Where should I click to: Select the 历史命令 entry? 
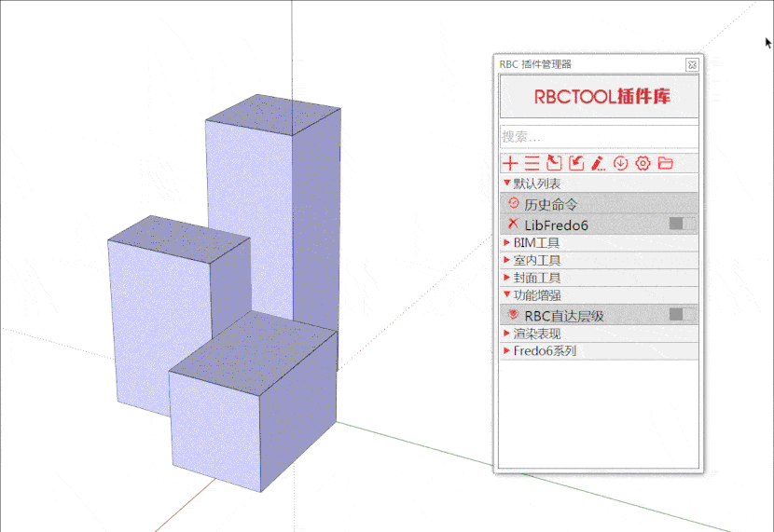point(550,203)
